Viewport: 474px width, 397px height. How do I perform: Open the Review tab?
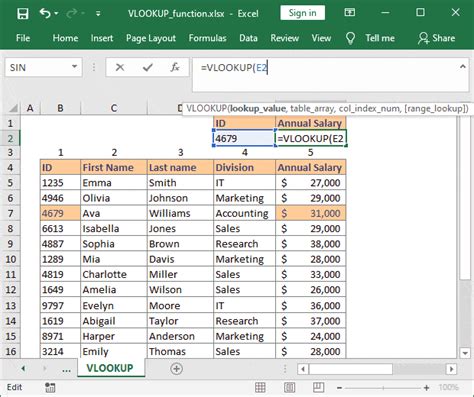[x=284, y=38]
